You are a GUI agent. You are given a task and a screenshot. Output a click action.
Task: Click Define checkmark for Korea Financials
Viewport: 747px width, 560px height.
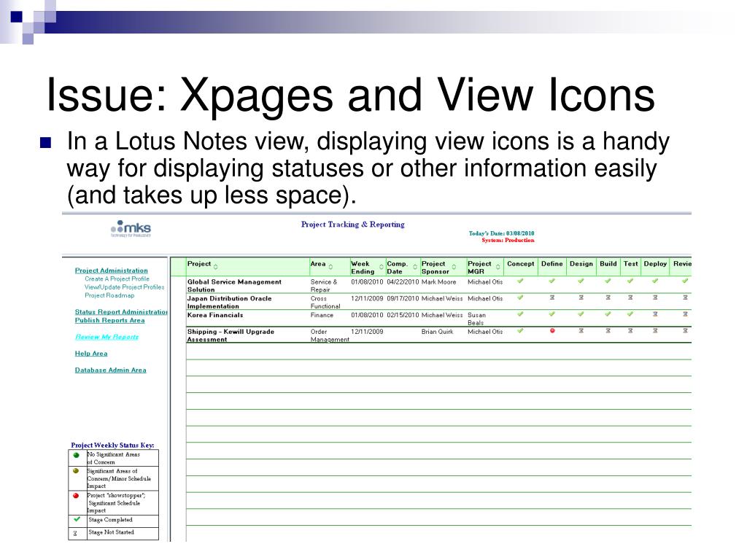[551, 314]
